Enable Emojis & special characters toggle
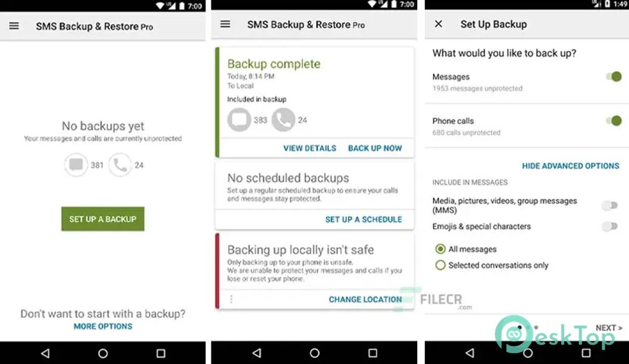The image size is (629, 364). pyautogui.click(x=610, y=226)
